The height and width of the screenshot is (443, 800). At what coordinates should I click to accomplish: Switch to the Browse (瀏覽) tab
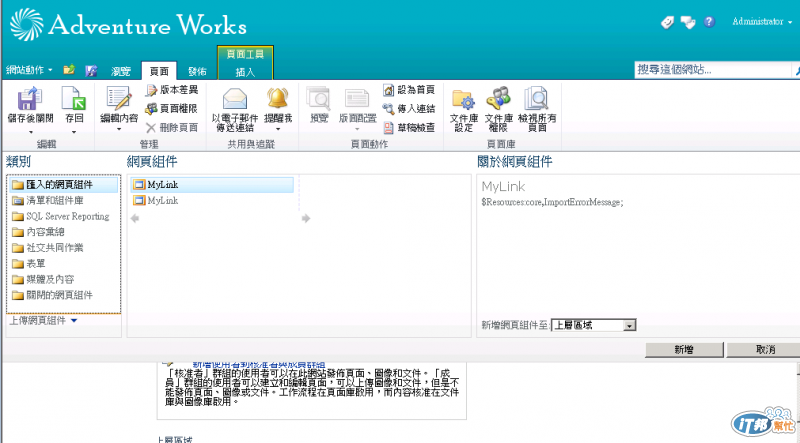pos(121,71)
